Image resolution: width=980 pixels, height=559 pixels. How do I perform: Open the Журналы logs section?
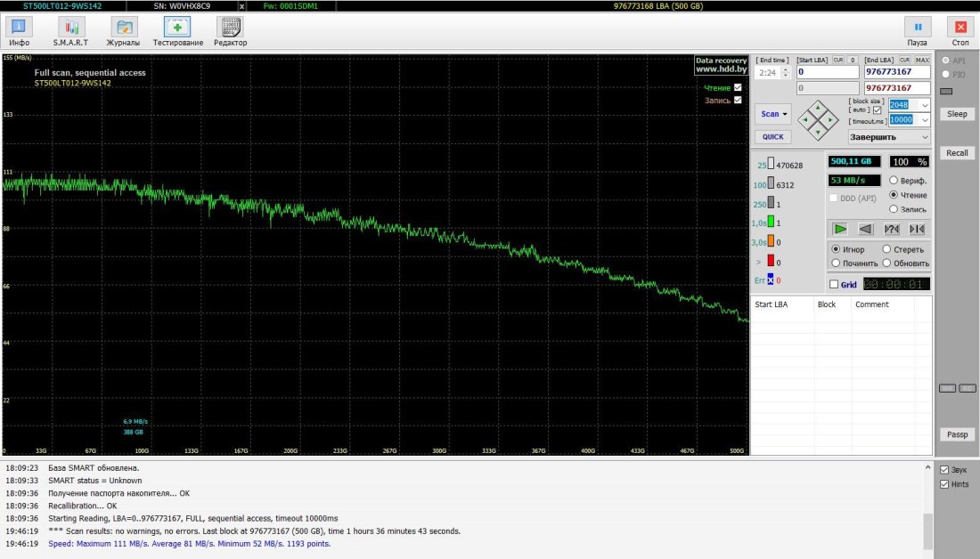click(x=123, y=32)
